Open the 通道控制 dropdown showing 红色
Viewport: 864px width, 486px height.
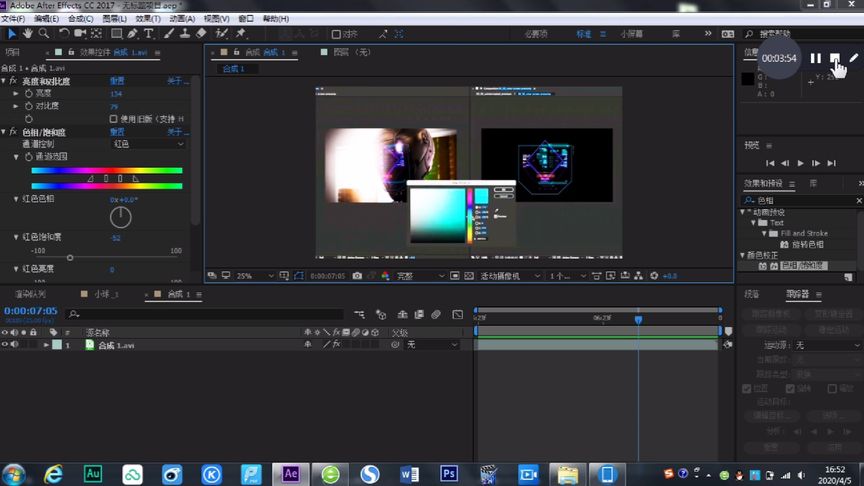(148, 144)
